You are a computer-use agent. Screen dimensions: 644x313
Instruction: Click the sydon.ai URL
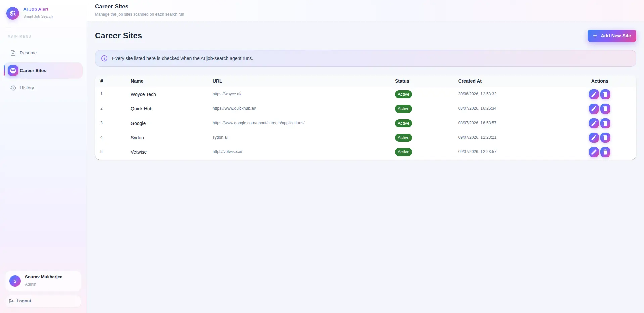coord(220,137)
